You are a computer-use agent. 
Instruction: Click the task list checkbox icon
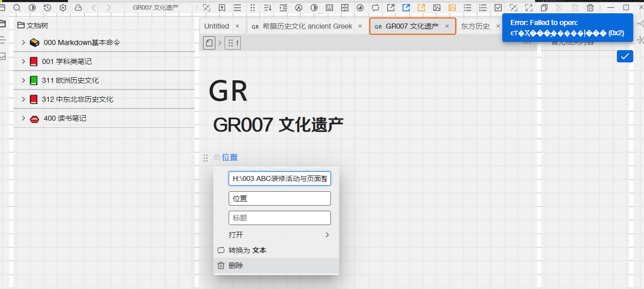click(x=498, y=8)
